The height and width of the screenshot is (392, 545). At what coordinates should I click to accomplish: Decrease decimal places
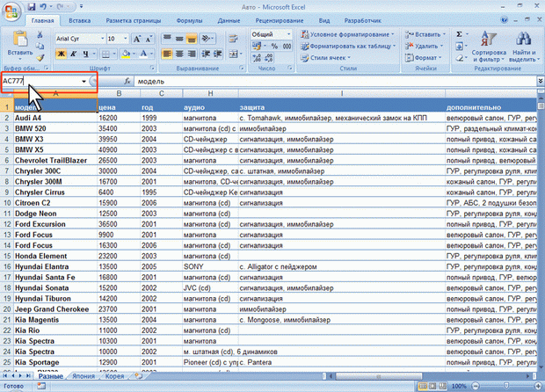[269, 58]
